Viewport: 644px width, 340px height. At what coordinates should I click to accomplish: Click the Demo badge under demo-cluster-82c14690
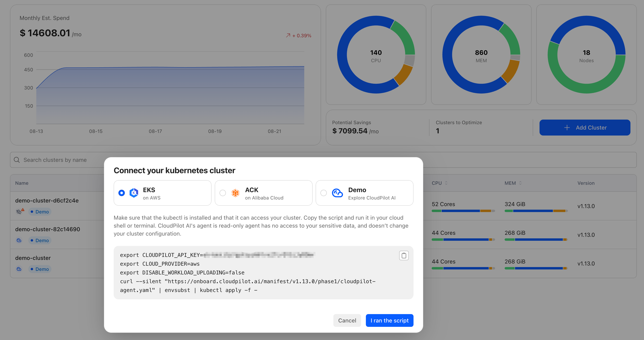(40, 240)
